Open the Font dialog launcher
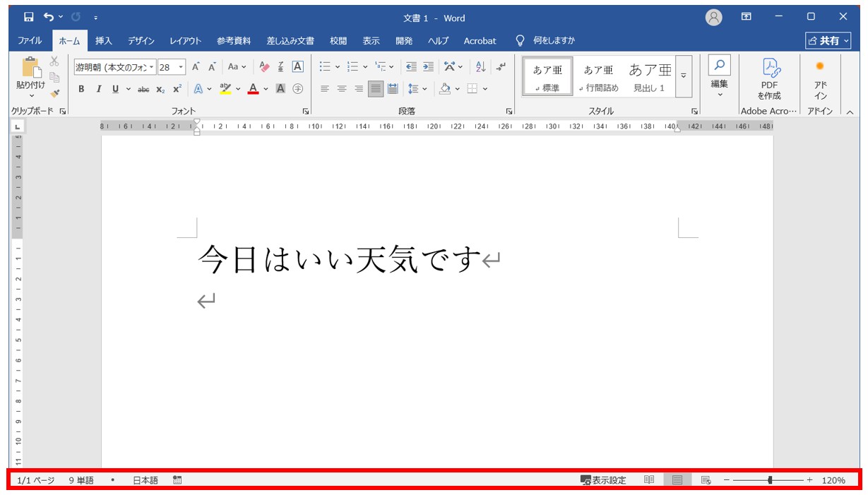This screenshot has height=495, width=868. pos(306,112)
